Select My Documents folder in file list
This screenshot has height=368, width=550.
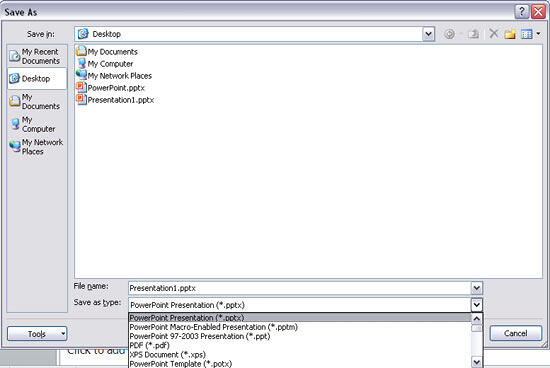tap(107, 52)
